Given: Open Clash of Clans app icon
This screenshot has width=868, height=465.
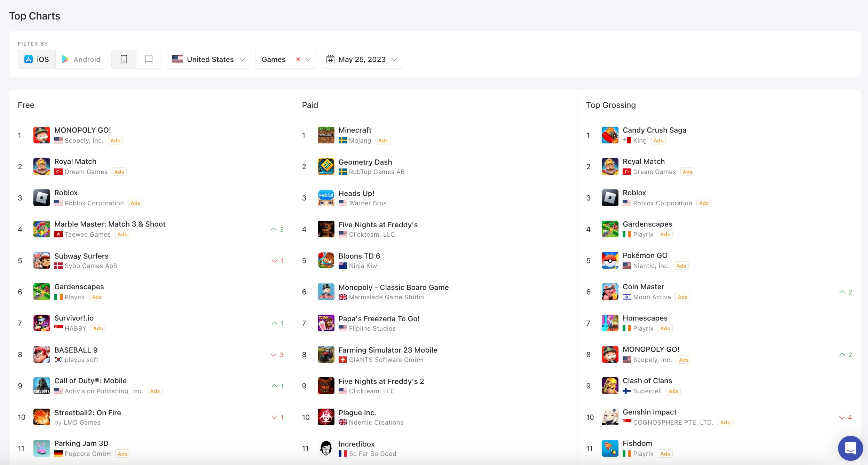Looking at the screenshot, I should [x=610, y=386].
